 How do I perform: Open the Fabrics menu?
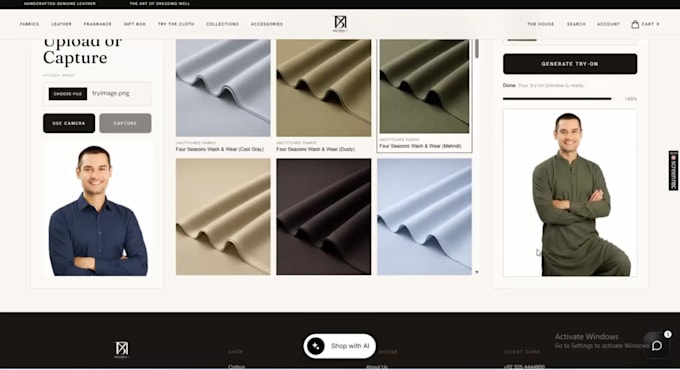pos(29,24)
